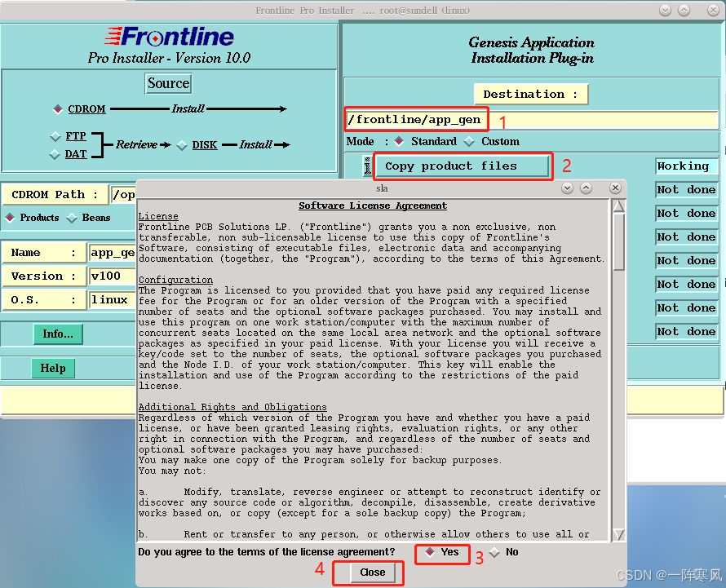Click scrollbar down arrow in license dialog

coord(618,535)
